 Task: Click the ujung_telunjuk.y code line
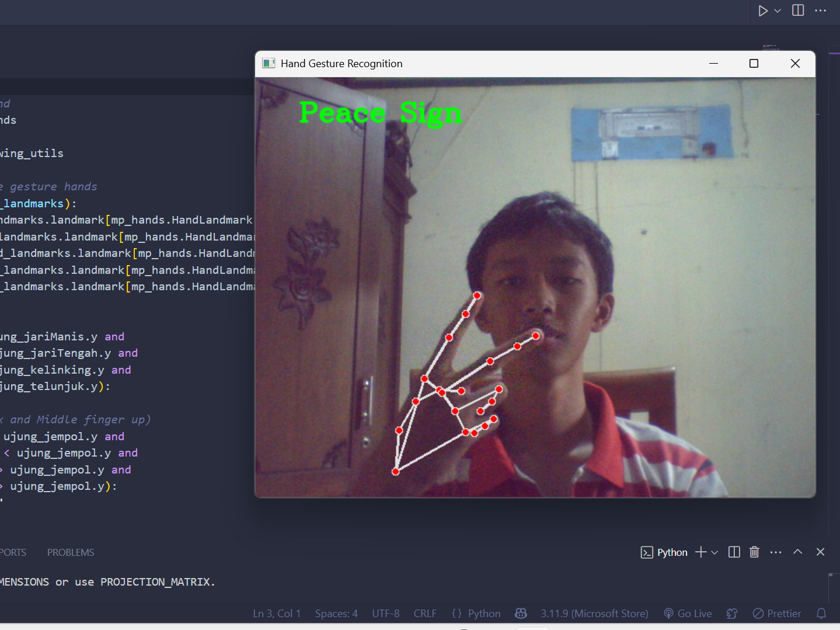[x=55, y=387]
